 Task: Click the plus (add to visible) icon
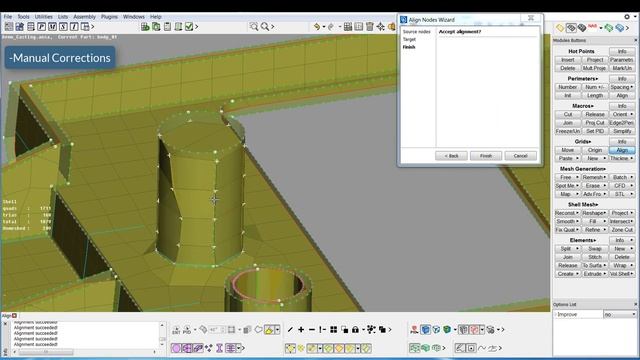pyautogui.click(x=301, y=329)
